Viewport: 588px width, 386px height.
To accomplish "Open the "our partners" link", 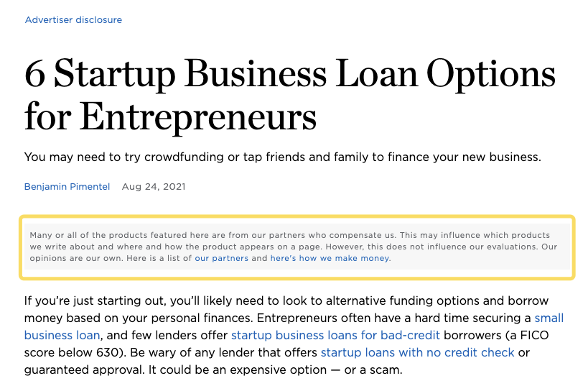I will 221,258.
